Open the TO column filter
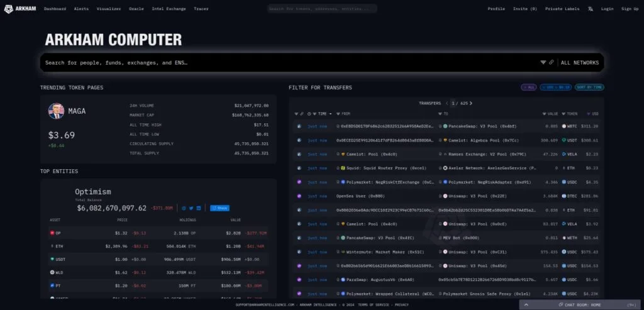Image resolution: width=644 pixels, height=310 pixels. click(x=440, y=114)
